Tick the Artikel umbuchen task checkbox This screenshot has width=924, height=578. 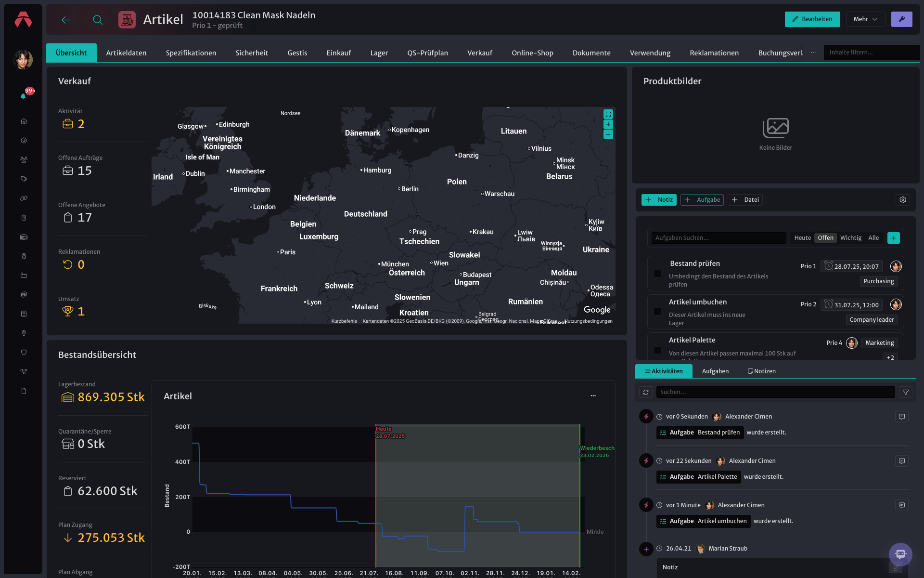tap(657, 312)
